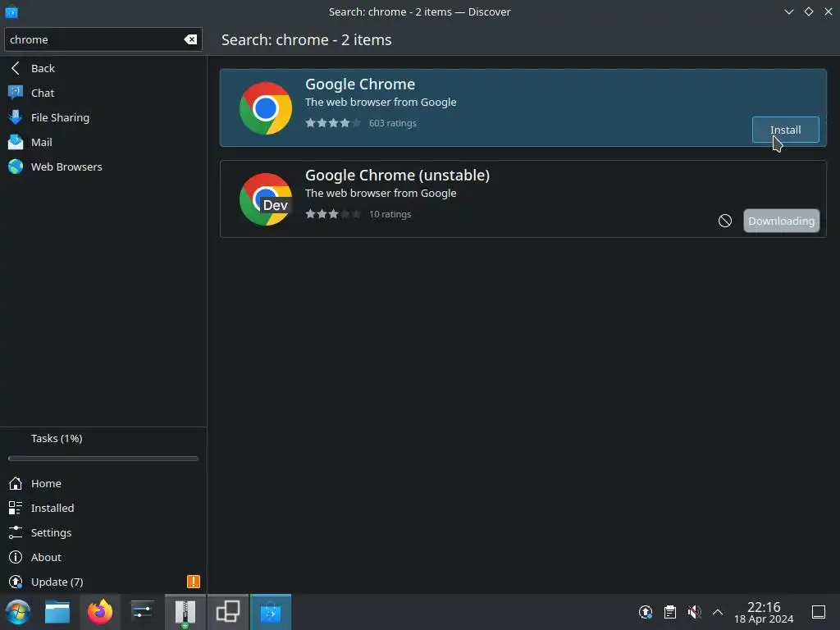The height and width of the screenshot is (630, 840).
Task: Open the Chat category icon
Action: pos(16,93)
